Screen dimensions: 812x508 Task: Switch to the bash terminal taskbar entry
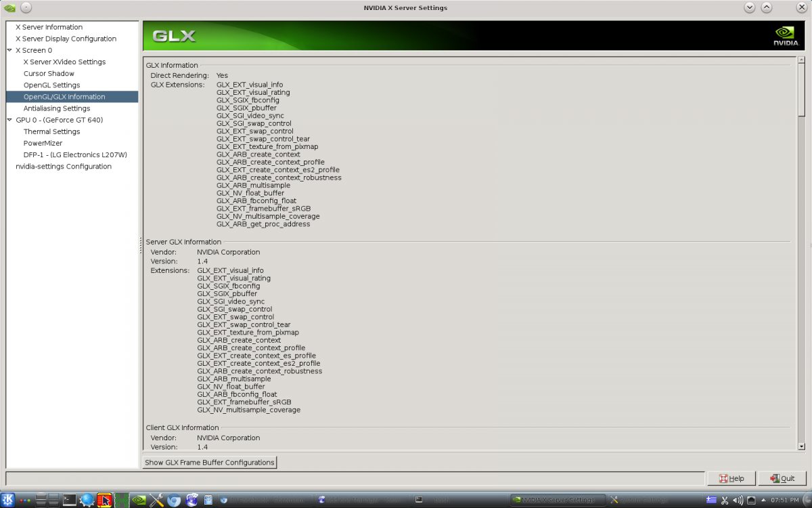(x=459, y=500)
